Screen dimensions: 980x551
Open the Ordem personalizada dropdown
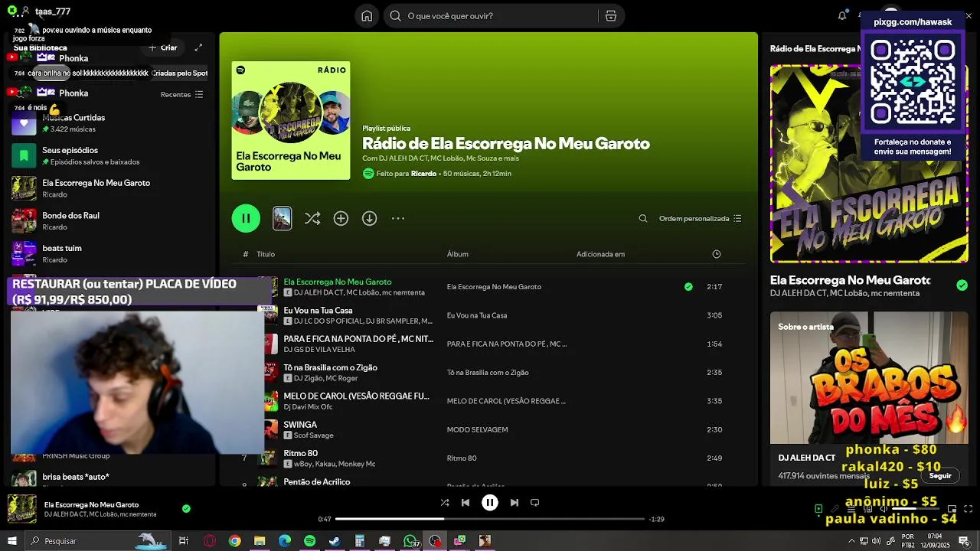[701, 219]
